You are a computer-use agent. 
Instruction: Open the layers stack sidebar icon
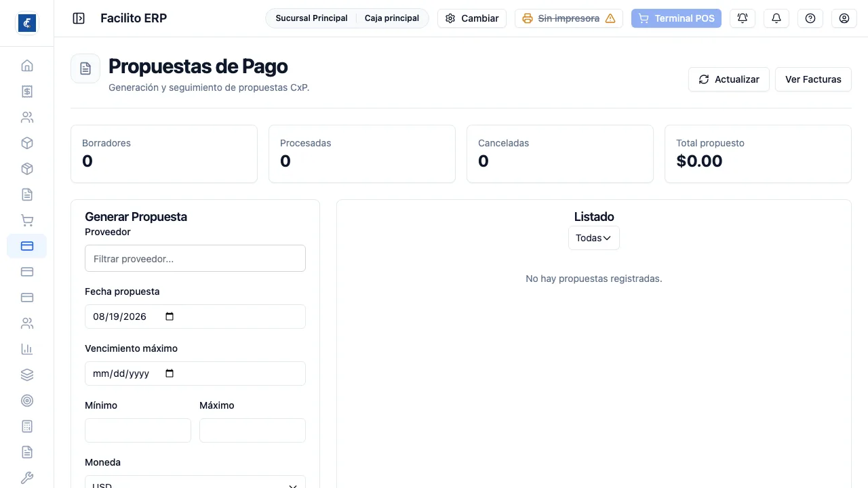pos(27,375)
